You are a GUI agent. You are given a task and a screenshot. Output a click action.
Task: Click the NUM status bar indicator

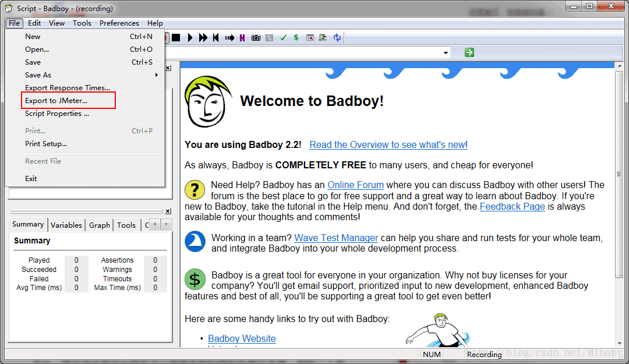432,354
